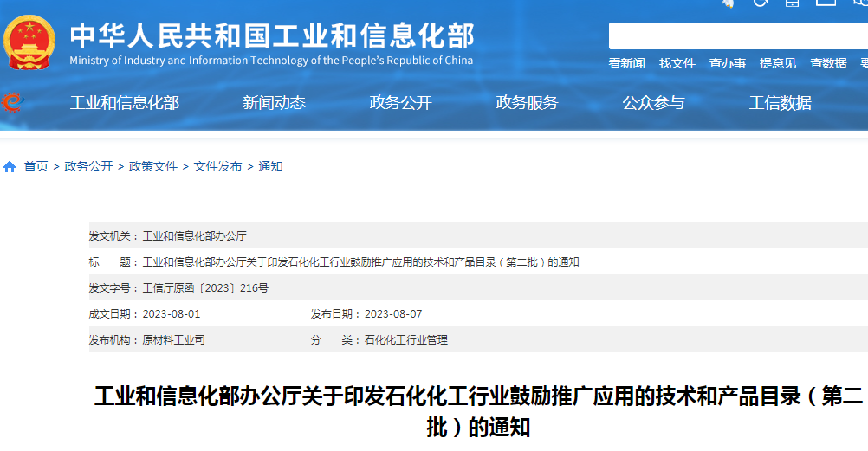Click 政策文件 breadcrumb link
Image resolution: width=868 pixels, height=451 pixels.
coord(153,166)
